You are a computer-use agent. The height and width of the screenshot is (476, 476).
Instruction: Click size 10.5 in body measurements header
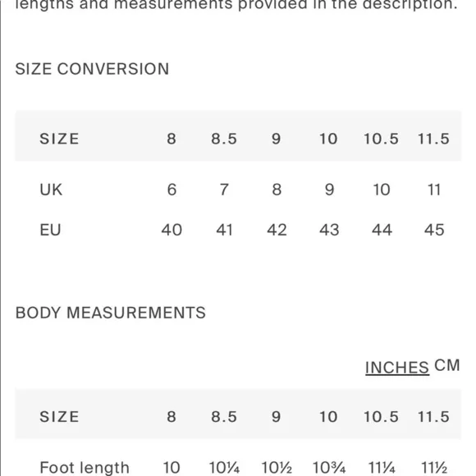pos(381,417)
